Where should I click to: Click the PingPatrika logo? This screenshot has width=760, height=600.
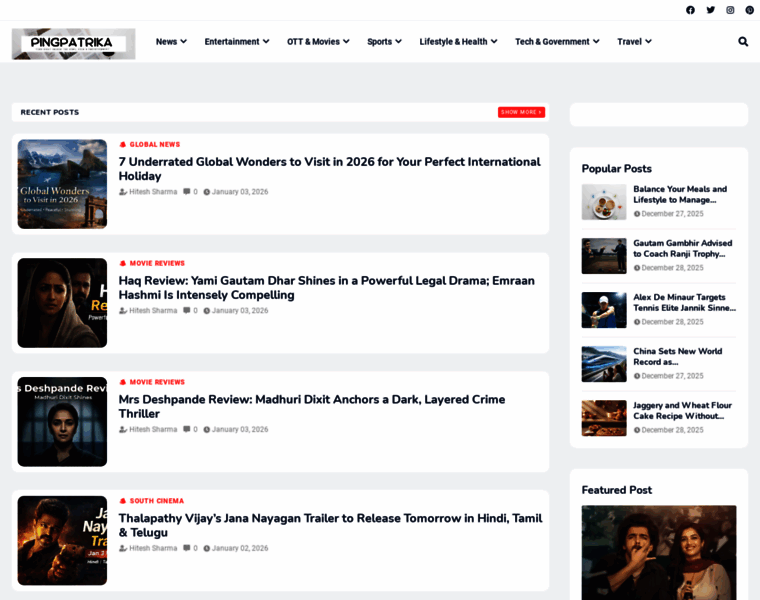tap(74, 44)
